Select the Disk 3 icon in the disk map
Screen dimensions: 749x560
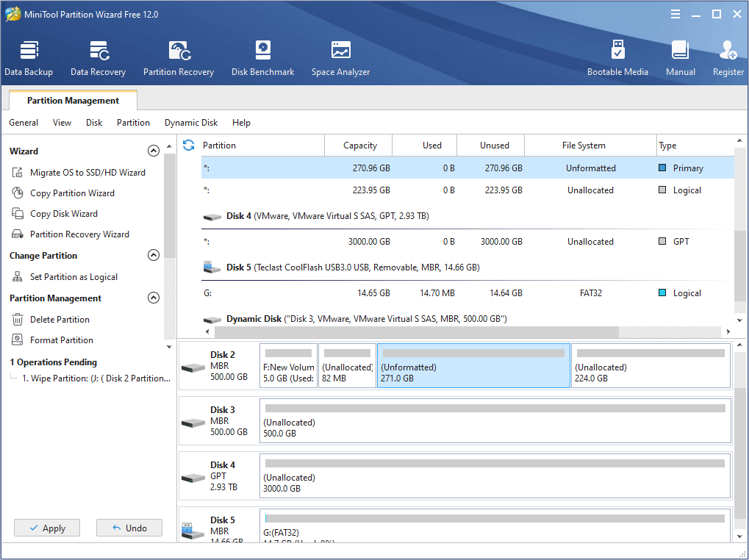pos(193,423)
